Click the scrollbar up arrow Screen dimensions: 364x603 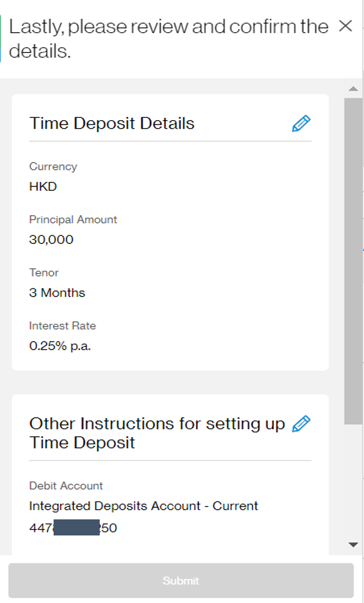[x=353, y=88]
